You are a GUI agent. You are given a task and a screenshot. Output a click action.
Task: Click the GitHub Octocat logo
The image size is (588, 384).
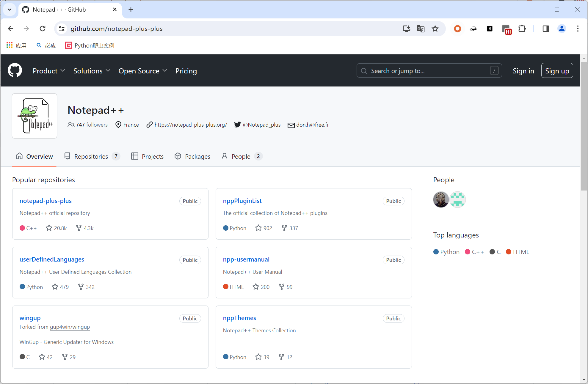pyautogui.click(x=15, y=71)
